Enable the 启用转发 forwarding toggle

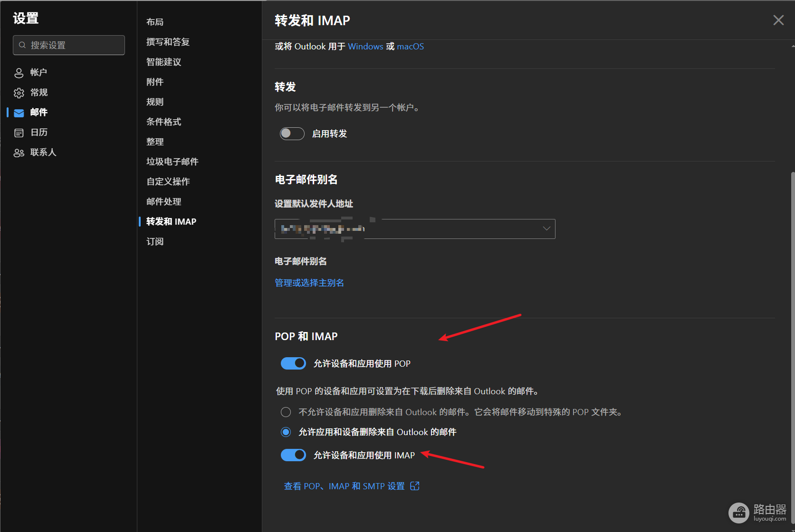click(292, 133)
